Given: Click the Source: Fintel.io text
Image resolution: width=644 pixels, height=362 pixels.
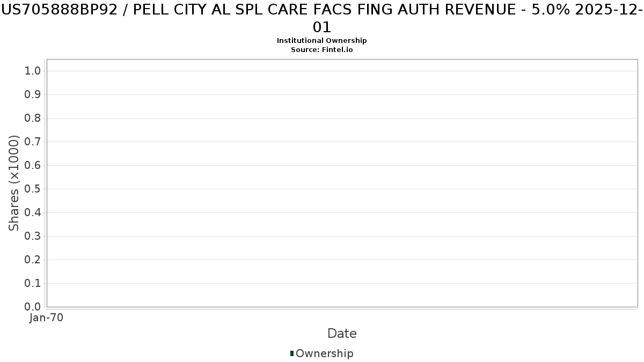Looking at the screenshot, I should click(x=322, y=49).
